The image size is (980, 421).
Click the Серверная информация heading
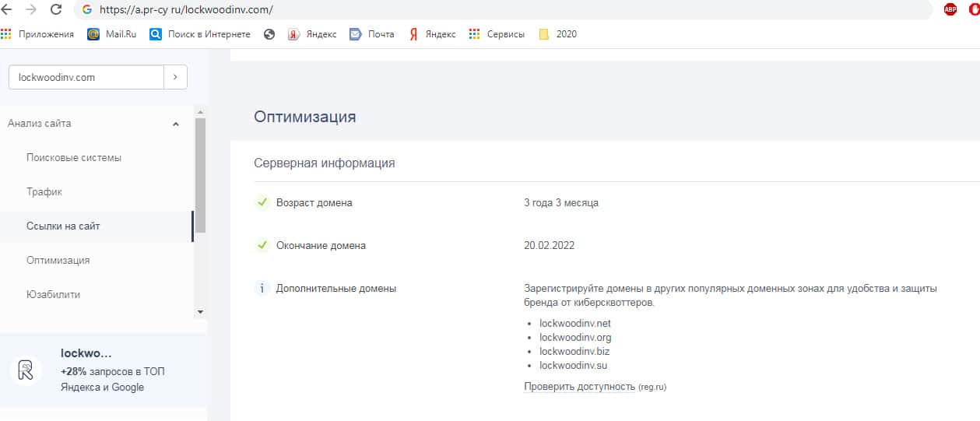pyautogui.click(x=325, y=163)
